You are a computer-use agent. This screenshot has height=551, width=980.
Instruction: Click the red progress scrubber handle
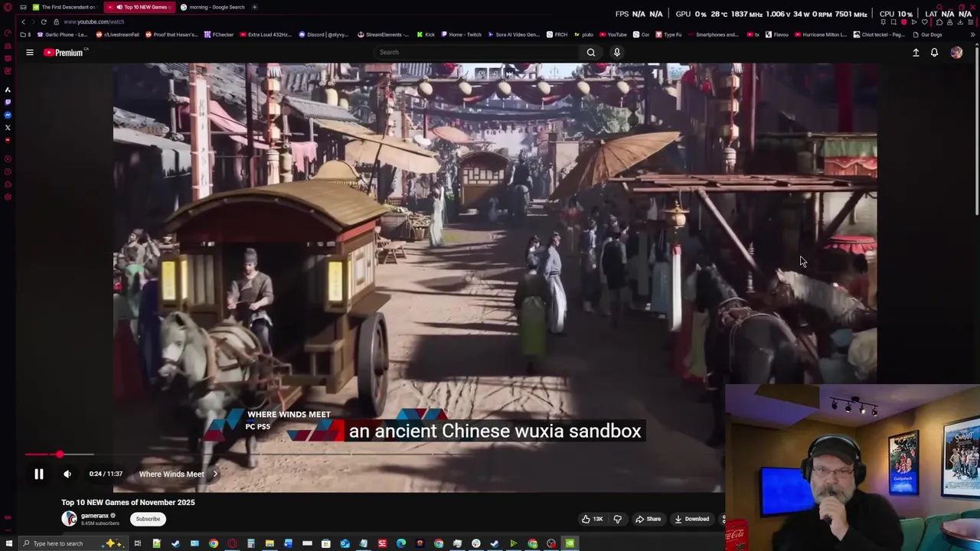pos(60,455)
